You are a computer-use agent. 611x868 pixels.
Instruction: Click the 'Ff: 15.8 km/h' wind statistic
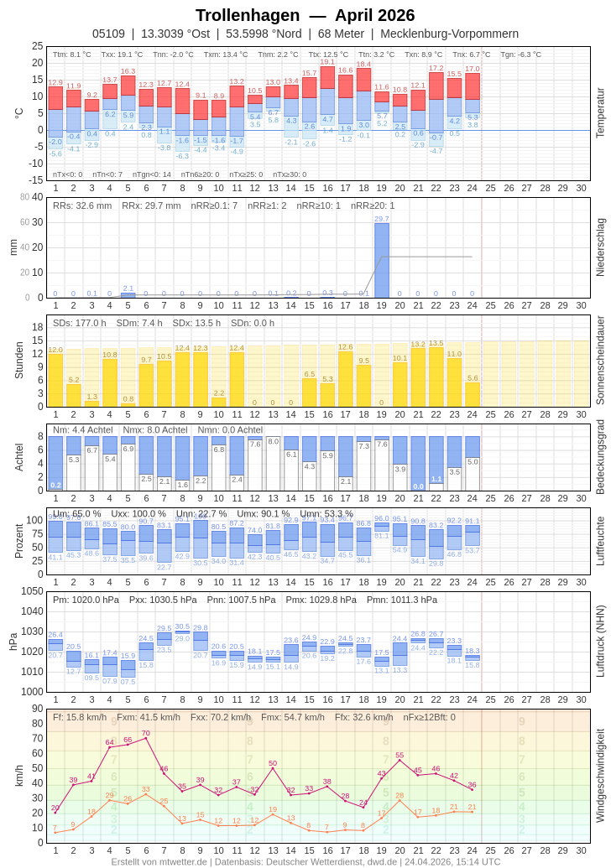pos(80,717)
